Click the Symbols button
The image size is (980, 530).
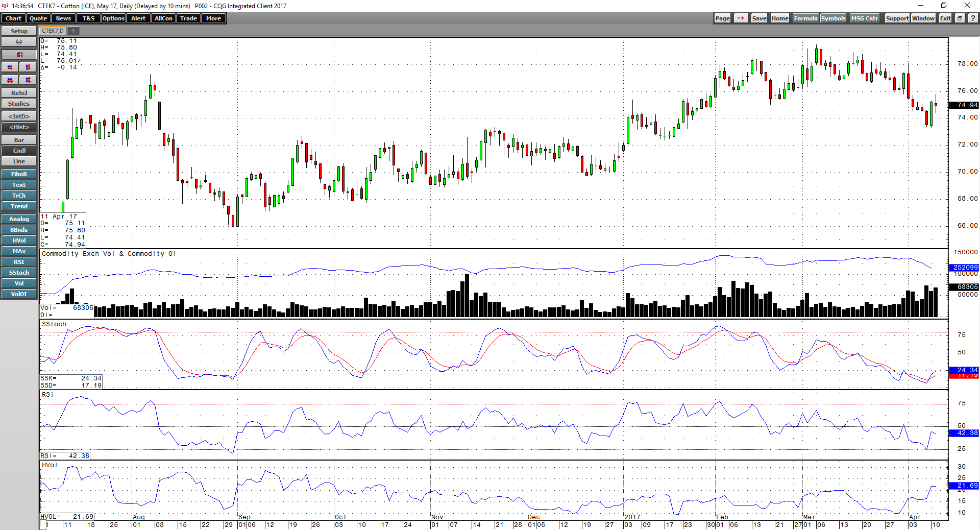[x=833, y=18]
